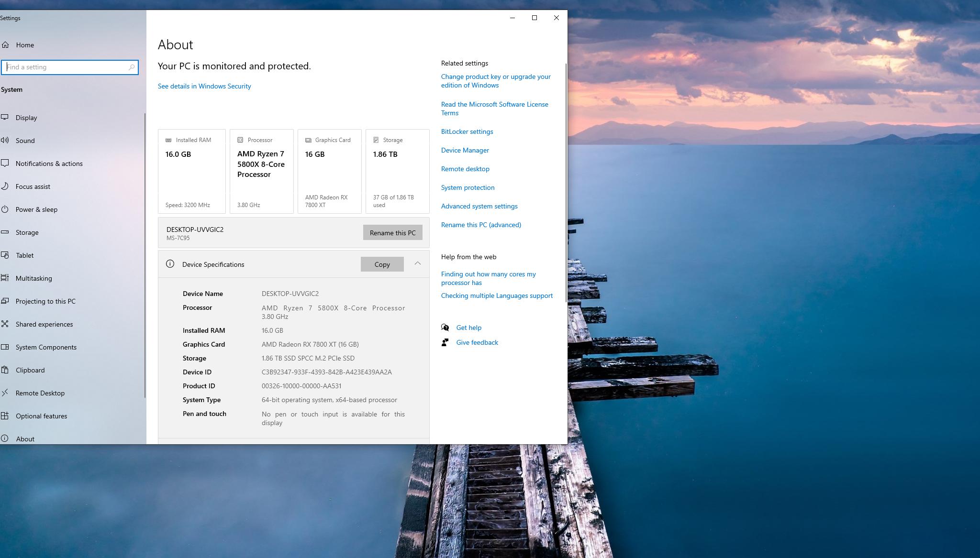Copy the device specifications
The height and width of the screenshot is (558, 980).
382,264
